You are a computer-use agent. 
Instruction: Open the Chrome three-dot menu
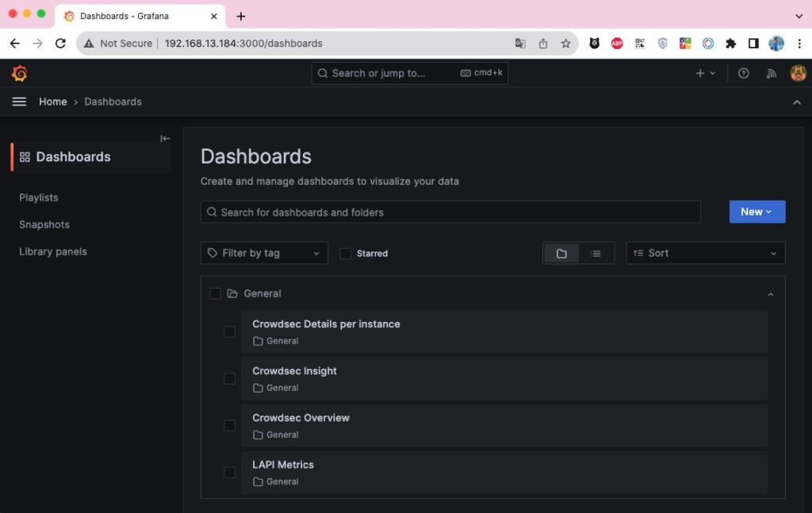[x=799, y=44]
